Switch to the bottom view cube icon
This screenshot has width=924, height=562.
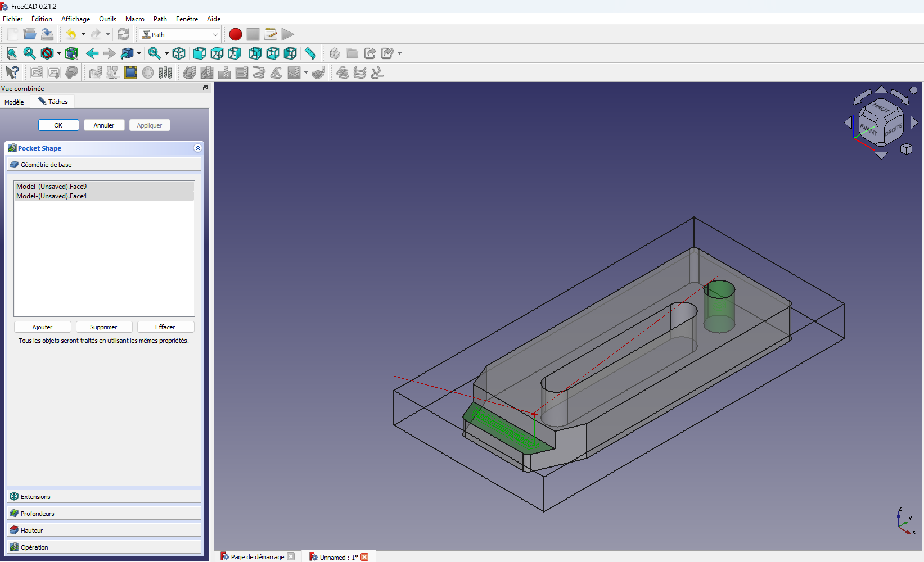pyautogui.click(x=273, y=53)
